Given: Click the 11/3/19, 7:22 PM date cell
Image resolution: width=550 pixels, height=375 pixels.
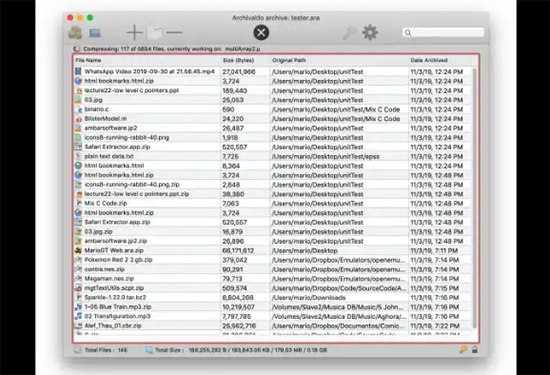Looking at the screenshot, I should (x=435, y=326).
